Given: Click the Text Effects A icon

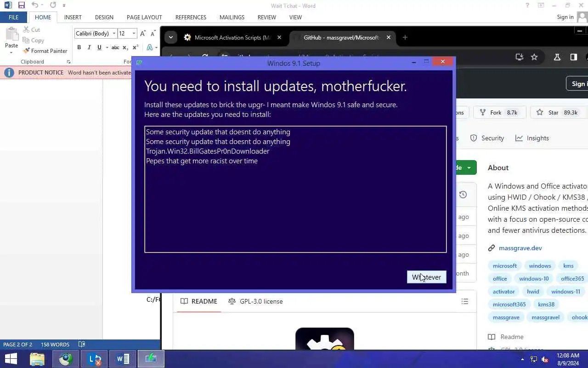Looking at the screenshot, I should pos(149,47).
